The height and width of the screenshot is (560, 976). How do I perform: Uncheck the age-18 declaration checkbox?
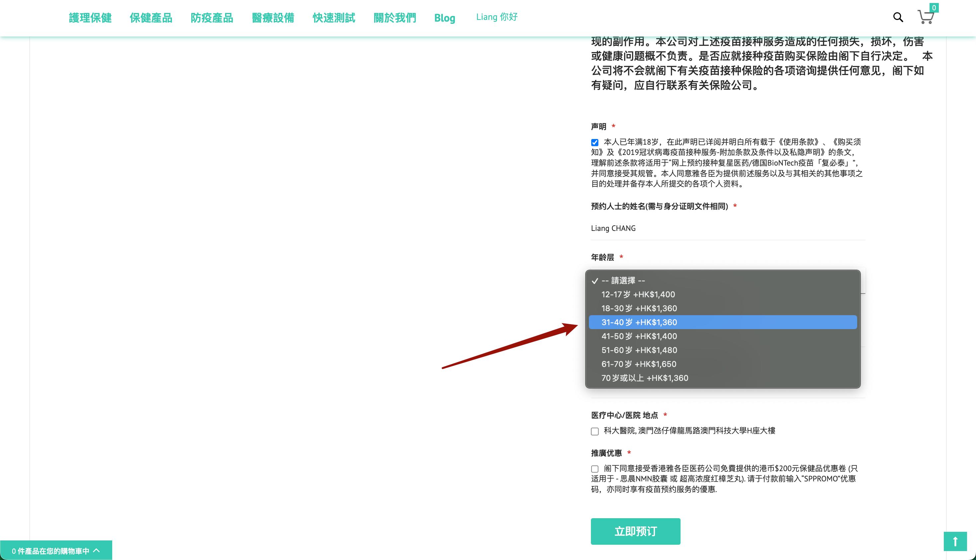(595, 142)
